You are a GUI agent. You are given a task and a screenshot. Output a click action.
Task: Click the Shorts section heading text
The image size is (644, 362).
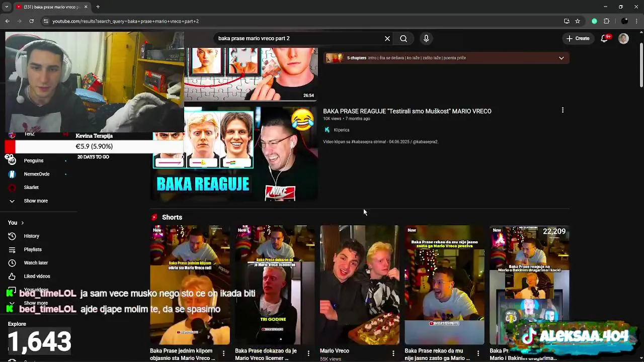[x=172, y=217]
